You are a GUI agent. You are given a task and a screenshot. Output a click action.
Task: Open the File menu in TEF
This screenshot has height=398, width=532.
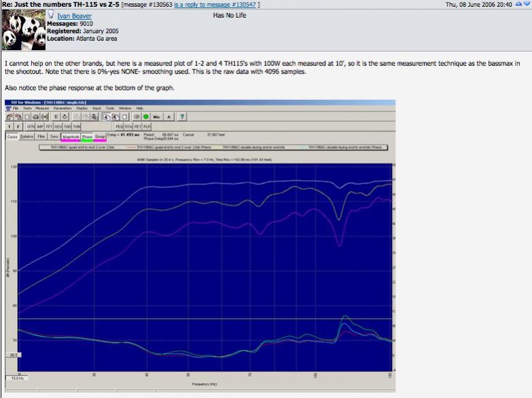pos(15,108)
